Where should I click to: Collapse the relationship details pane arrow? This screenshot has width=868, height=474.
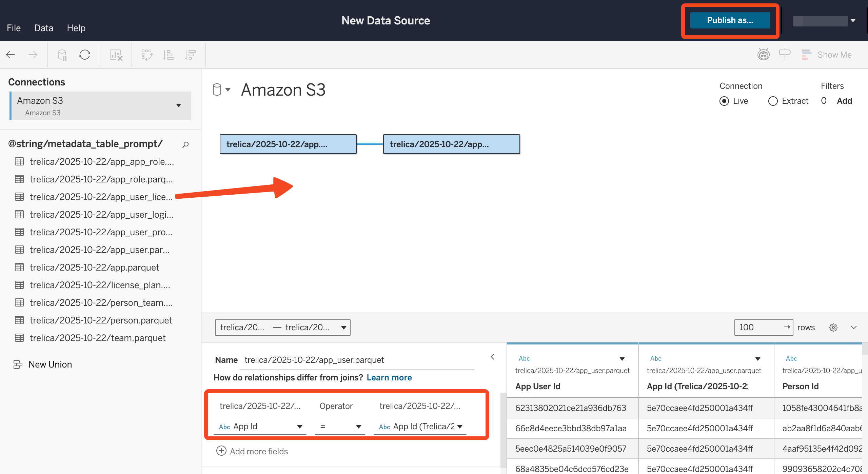pyautogui.click(x=493, y=357)
